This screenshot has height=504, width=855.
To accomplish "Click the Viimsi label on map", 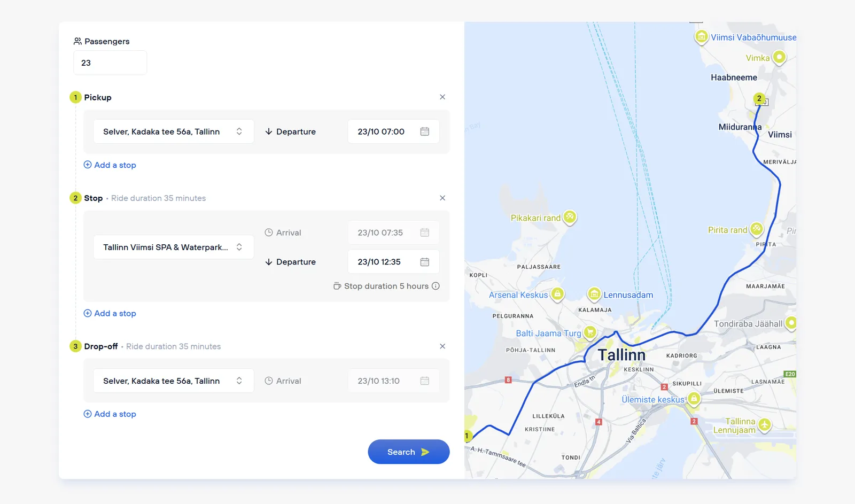I will [780, 135].
